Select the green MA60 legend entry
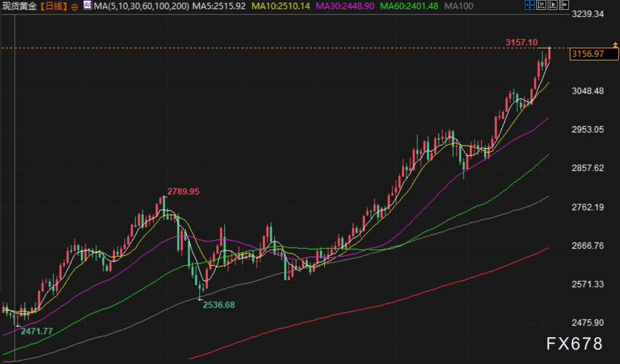Viewport: 620px width, 364px height. coord(409,7)
